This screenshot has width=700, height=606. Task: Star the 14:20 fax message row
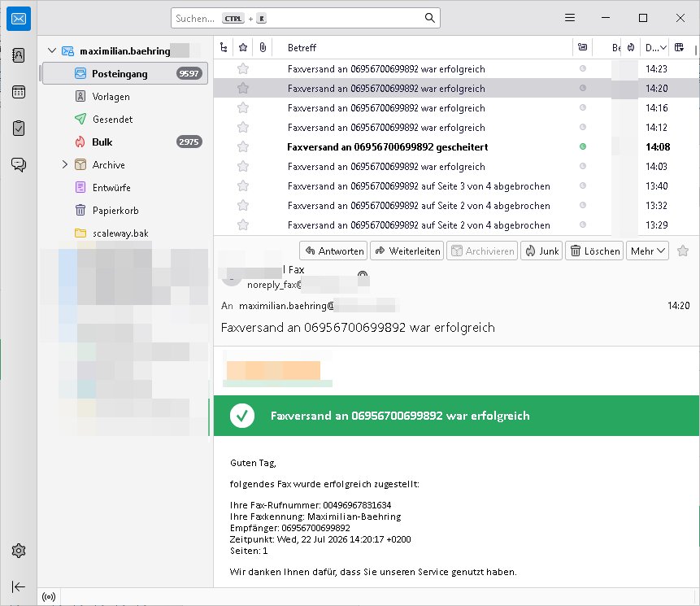(x=243, y=89)
